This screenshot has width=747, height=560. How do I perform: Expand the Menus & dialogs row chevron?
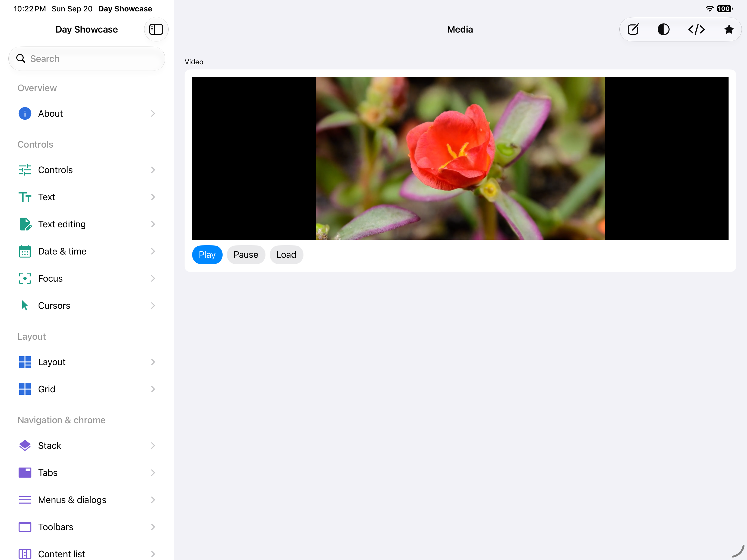coord(153,499)
